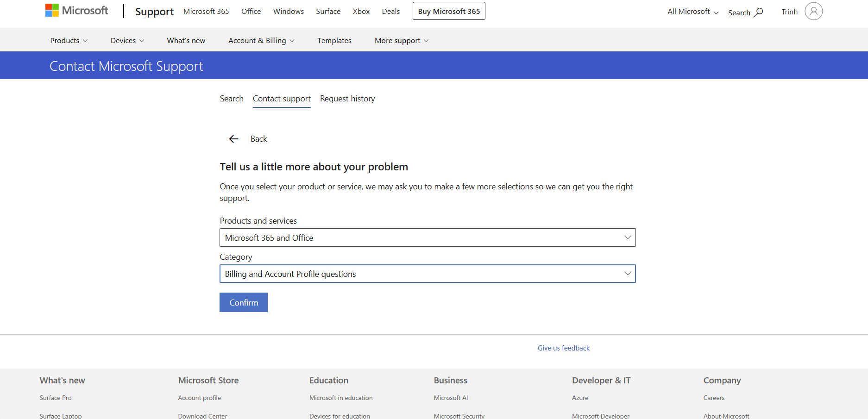Screen dimensions: 868x419
Task: Open Products and services combo box
Action: [428, 238]
